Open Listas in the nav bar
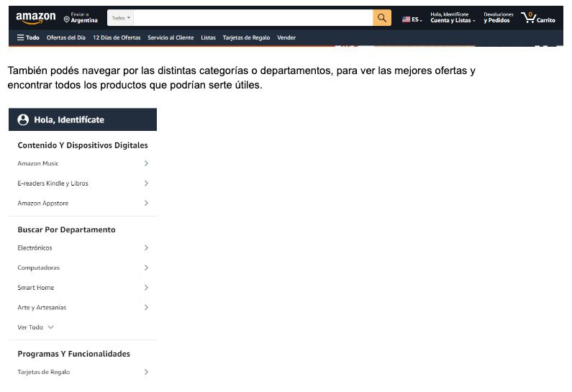Image resolution: width=572 pixels, height=392 pixels. [209, 37]
